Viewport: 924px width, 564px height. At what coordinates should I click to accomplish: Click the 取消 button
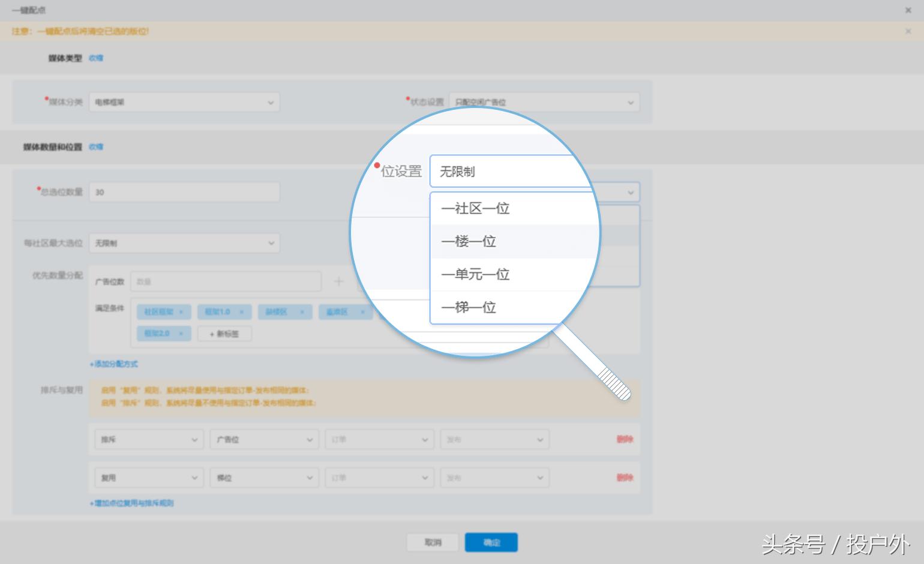point(433,542)
